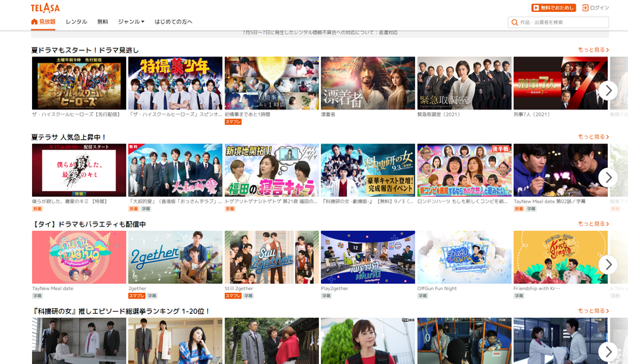Open the 2gether thumbnail
Screen dimensions: 628x364
pos(175,257)
